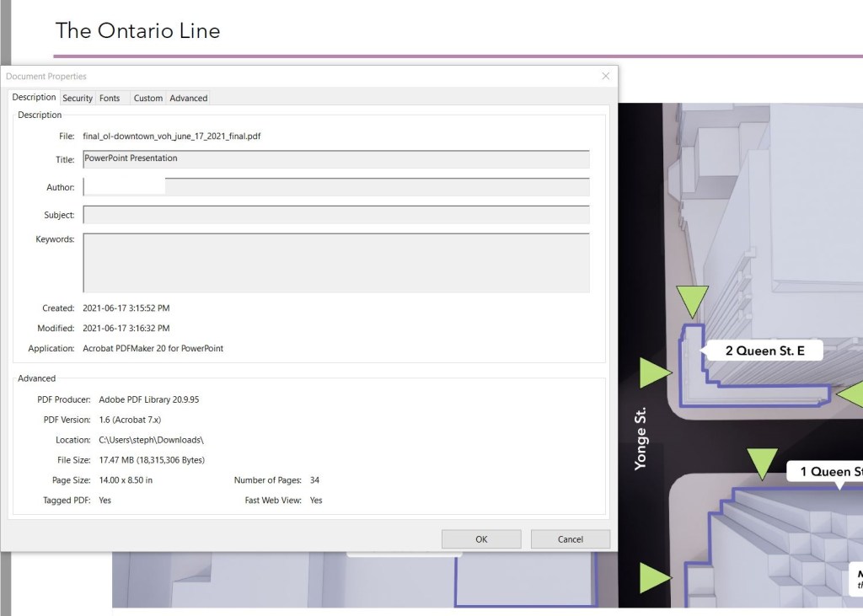
Task: Click the green down arrow above 2 Queen St. E
Action: 693,300
